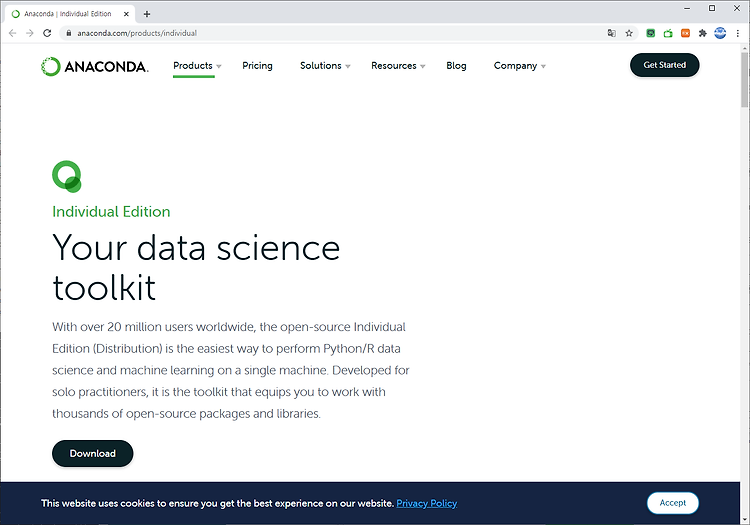Go back using the browser back arrow
750x525 pixels.
point(12,33)
